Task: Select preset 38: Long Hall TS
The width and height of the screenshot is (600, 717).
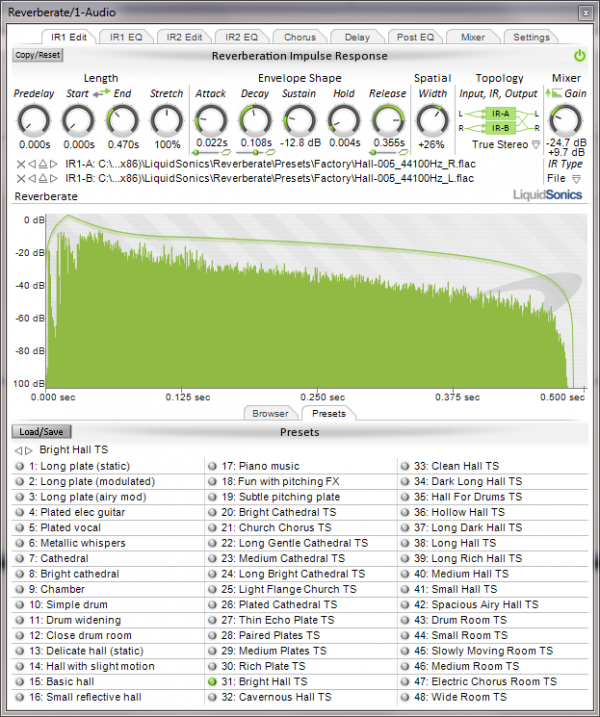Action: tap(493, 543)
